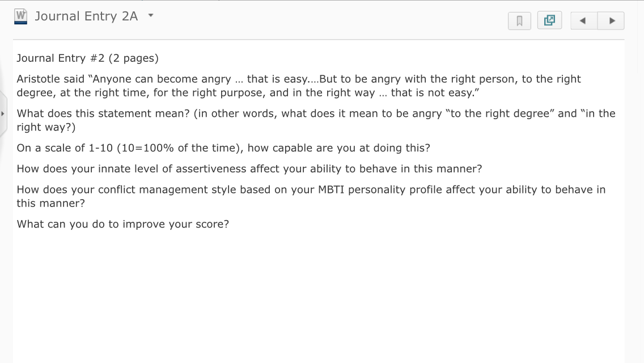Click the question about innate level of assertiveness
Viewport: 644px width, 363px height.
[249, 168]
